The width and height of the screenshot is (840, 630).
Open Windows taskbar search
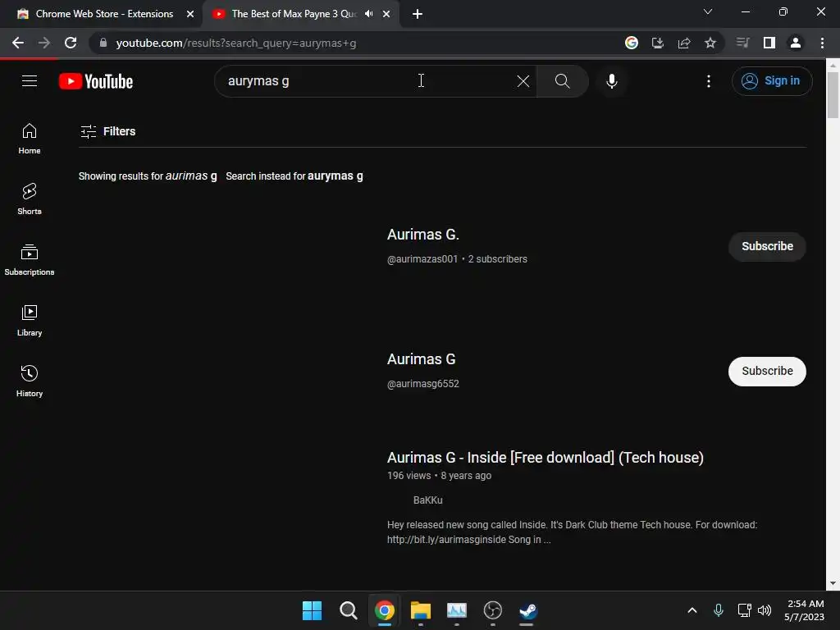coord(348,610)
